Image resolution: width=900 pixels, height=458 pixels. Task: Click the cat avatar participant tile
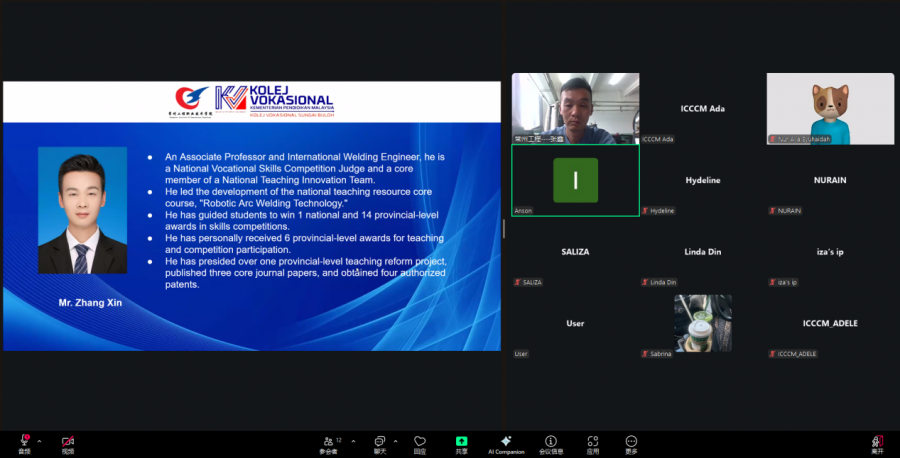[x=830, y=108]
